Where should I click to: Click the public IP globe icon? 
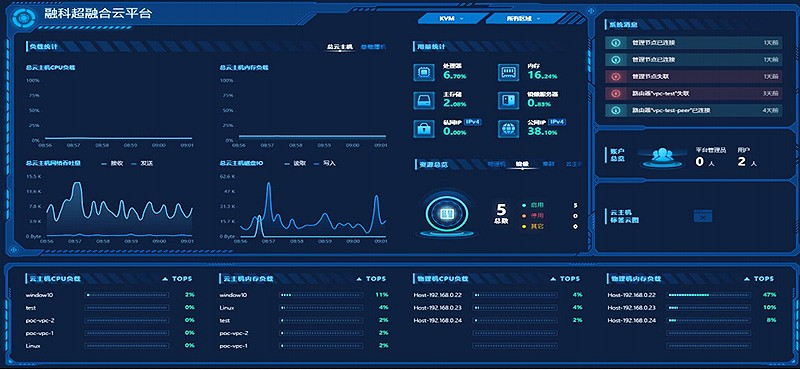coord(508,128)
